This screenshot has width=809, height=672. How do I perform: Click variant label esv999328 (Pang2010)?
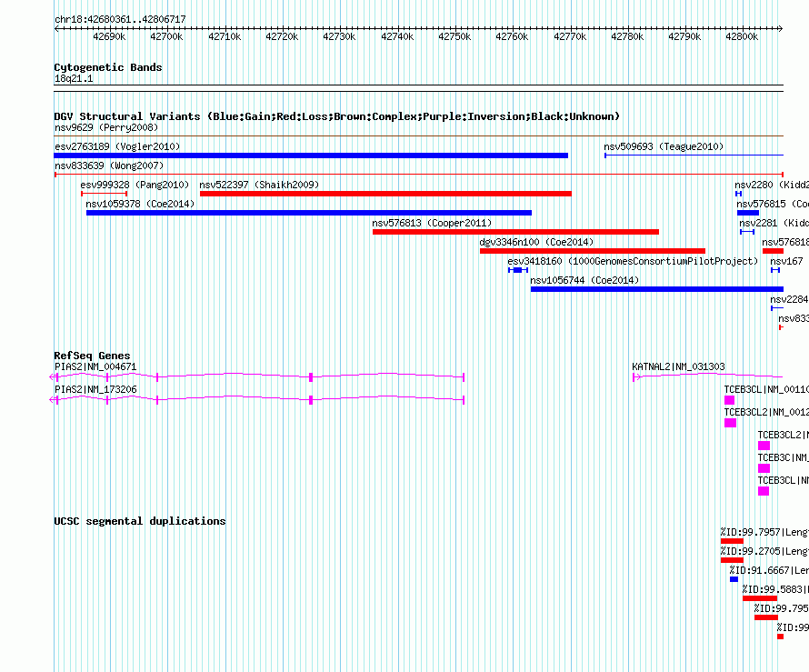[x=135, y=185]
